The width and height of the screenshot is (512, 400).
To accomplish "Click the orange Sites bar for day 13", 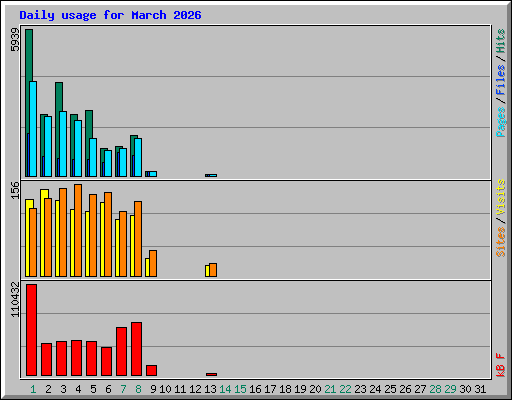I will tap(213, 270).
